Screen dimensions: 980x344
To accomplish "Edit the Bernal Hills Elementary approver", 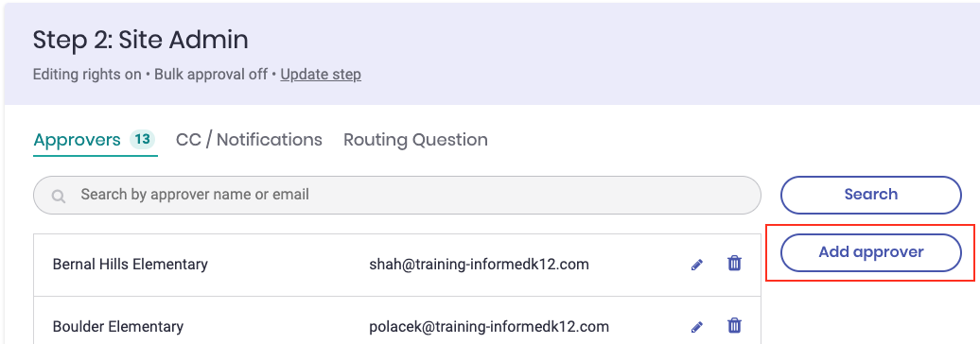I will pyautogui.click(x=697, y=265).
